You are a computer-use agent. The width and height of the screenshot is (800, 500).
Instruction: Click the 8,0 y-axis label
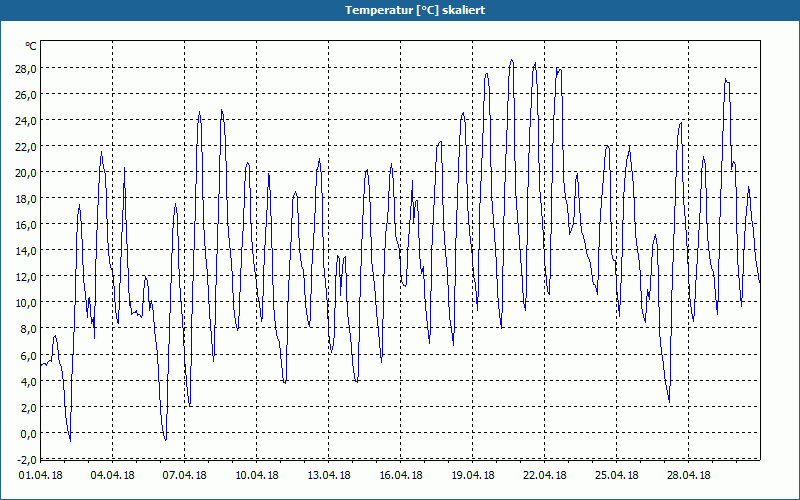coord(28,329)
